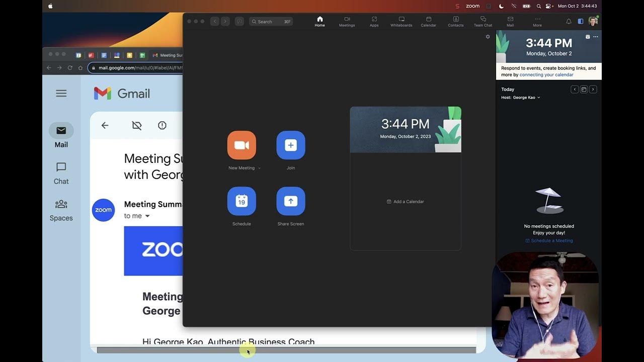This screenshot has height=362, width=644.
Task: Open Spotlight search in menu bar
Action: (539, 6)
